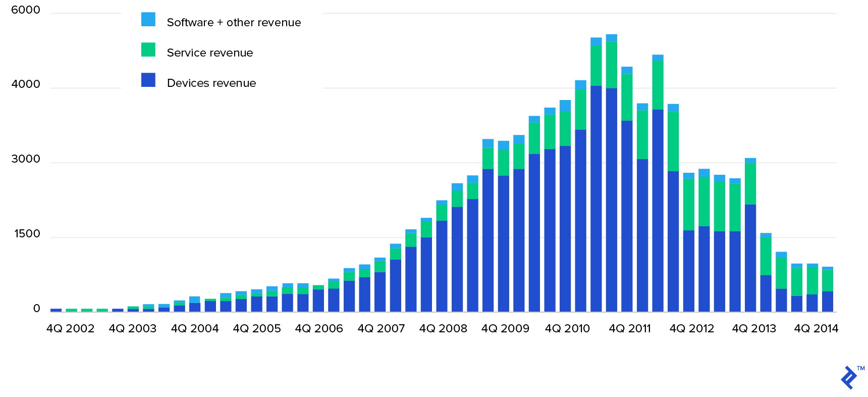The image size is (868, 397).
Task: Click the 4Q 2007 axis label
Action: tap(381, 328)
